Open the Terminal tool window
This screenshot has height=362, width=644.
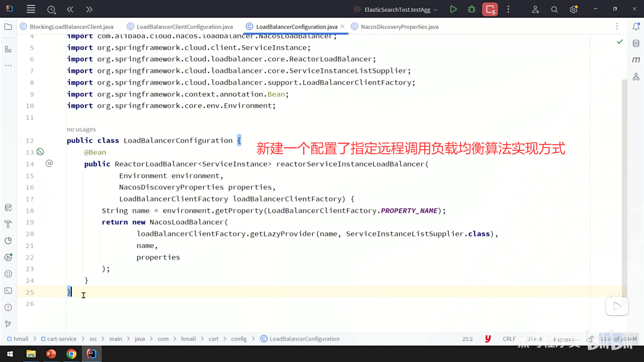pyautogui.click(x=8, y=291)
